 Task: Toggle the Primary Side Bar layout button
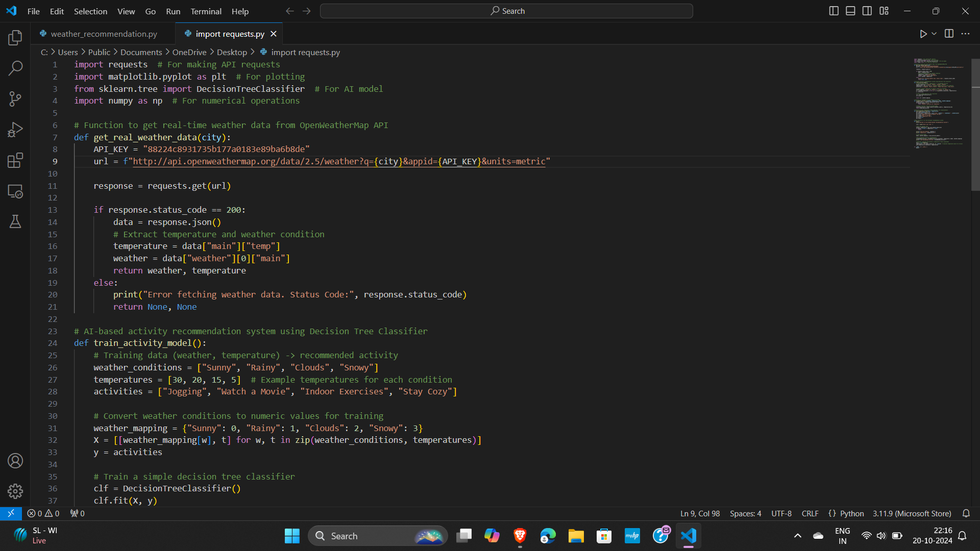pos(834,11)
